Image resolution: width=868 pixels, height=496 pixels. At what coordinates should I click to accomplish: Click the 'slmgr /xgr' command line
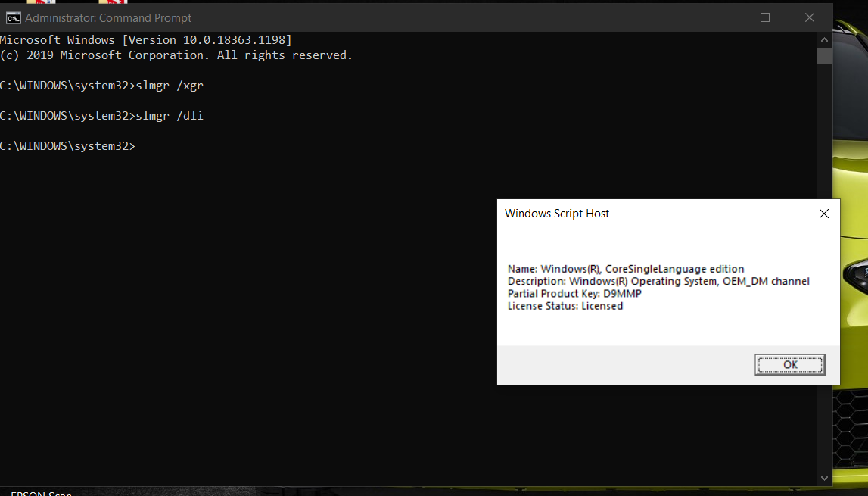tap(102, 86)
